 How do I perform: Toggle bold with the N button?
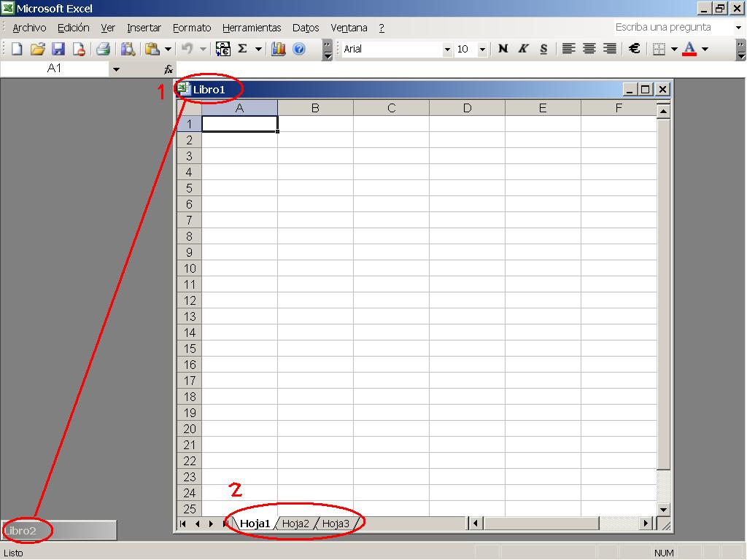(x=503, y=49)
